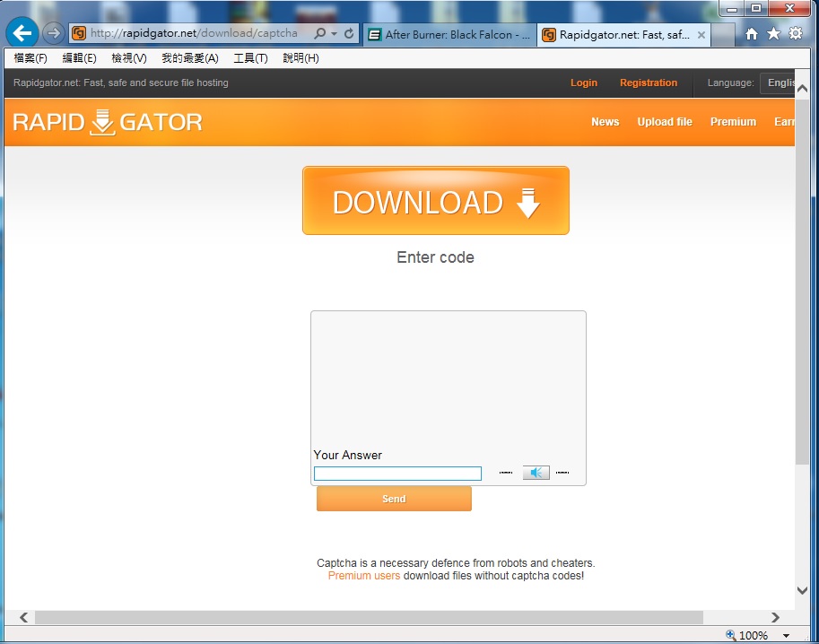Open the browser Tools gear icon

click(796, 34)
